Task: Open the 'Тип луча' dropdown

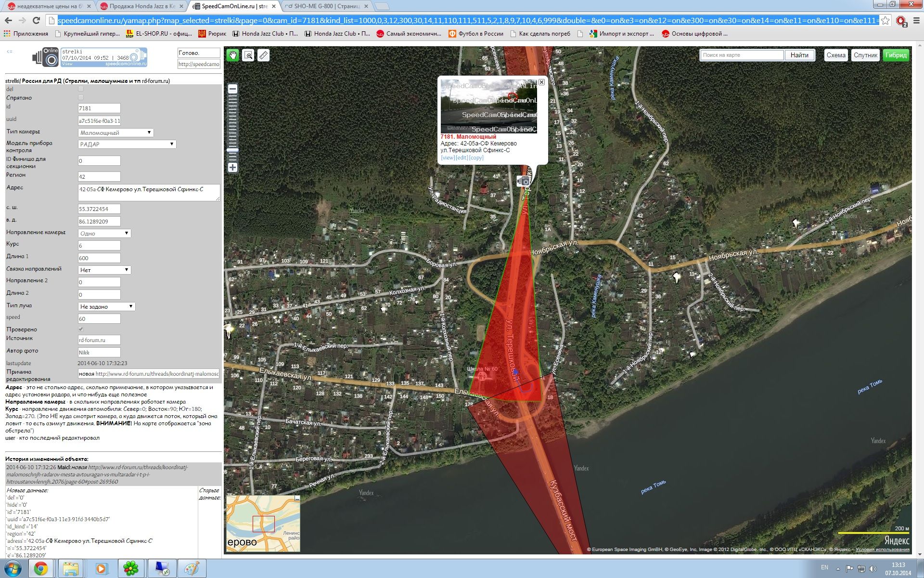Action: [x=106, y=306]
